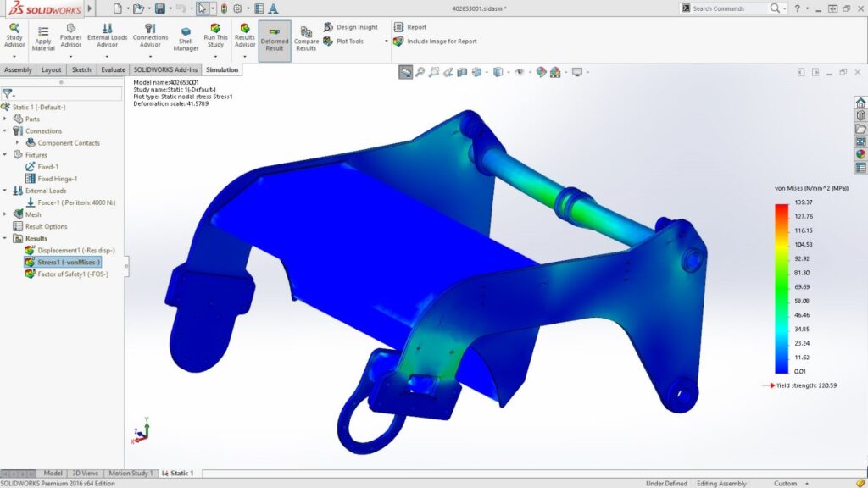Collapse the Results folder in the tree

5,238
